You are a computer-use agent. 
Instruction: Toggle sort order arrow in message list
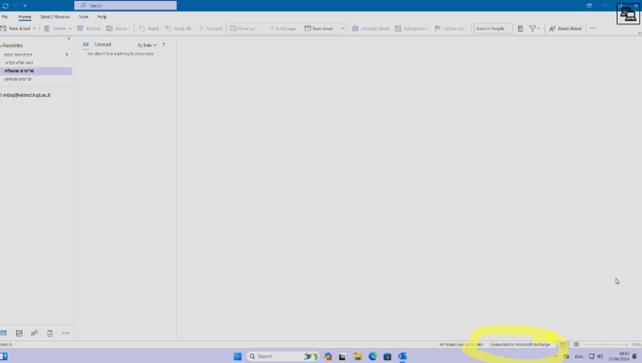pyautogui.click(x=163, y=45)
